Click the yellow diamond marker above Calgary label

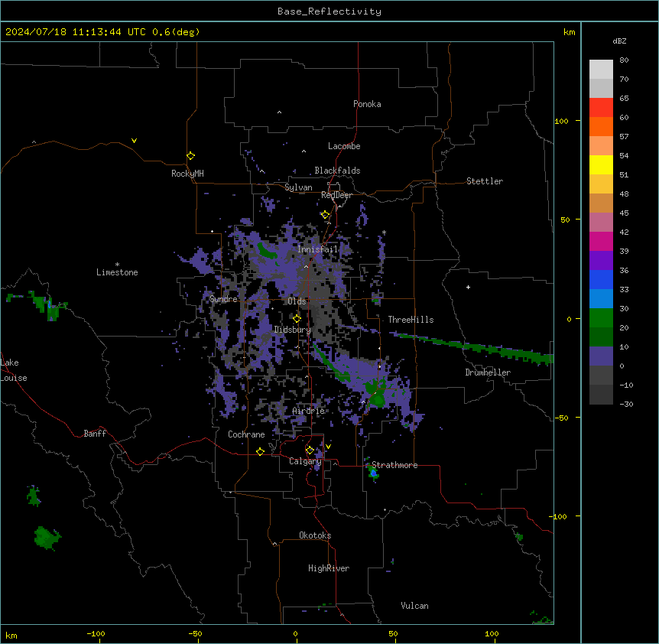(x=310, y=450)
